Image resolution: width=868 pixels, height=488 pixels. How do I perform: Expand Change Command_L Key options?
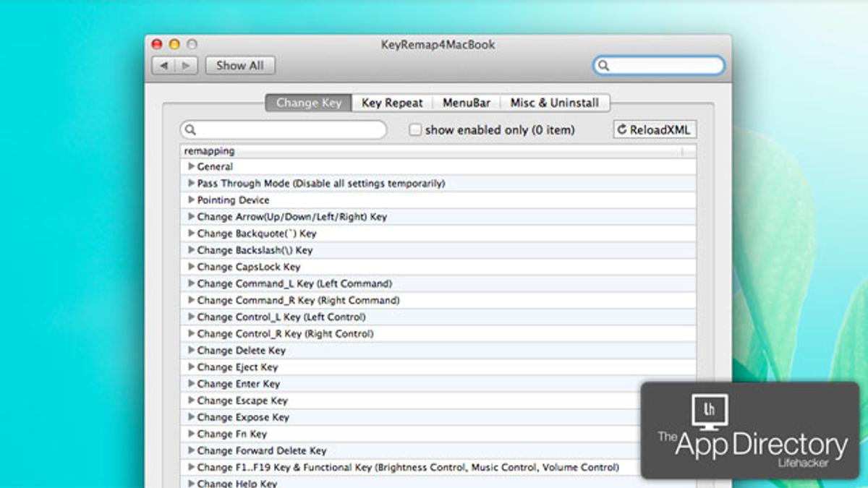click(x=191, y=283)
